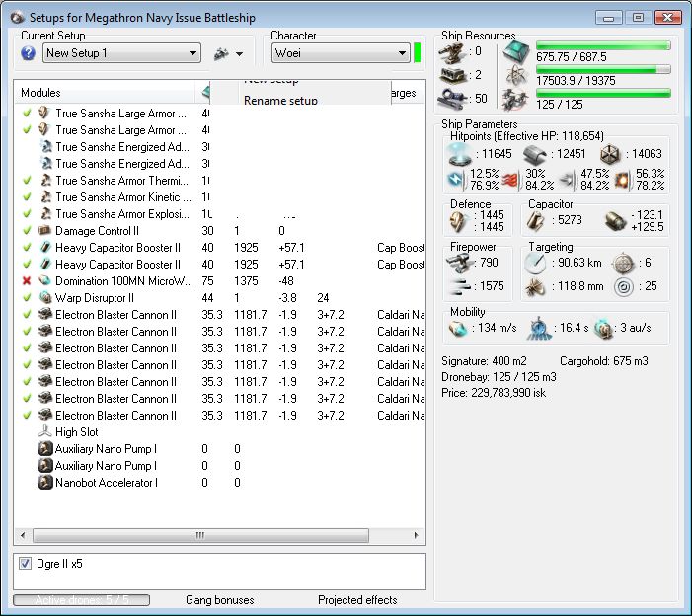Select the empty High Slot row
The width and height of the screenshot is (692, 616).
pyautogui.click(x=220, y=432)
